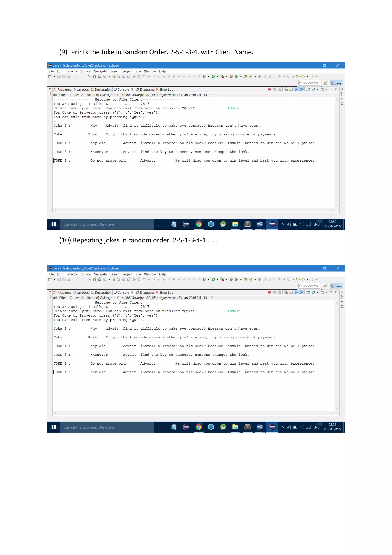Click the Run button in figure (9) toolbar
Screen dimensions: 392x555
click(213, 76)
